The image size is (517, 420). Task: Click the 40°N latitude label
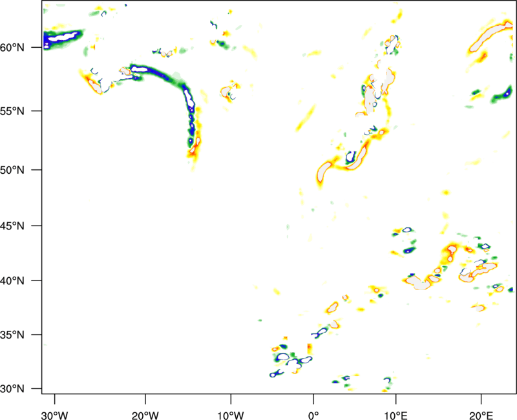12,281
